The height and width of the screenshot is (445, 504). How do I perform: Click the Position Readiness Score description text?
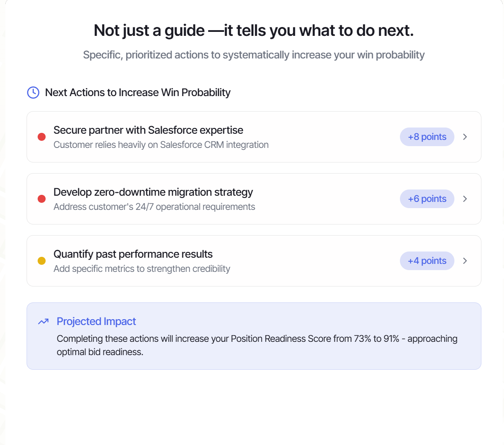[x=257, y=345]
